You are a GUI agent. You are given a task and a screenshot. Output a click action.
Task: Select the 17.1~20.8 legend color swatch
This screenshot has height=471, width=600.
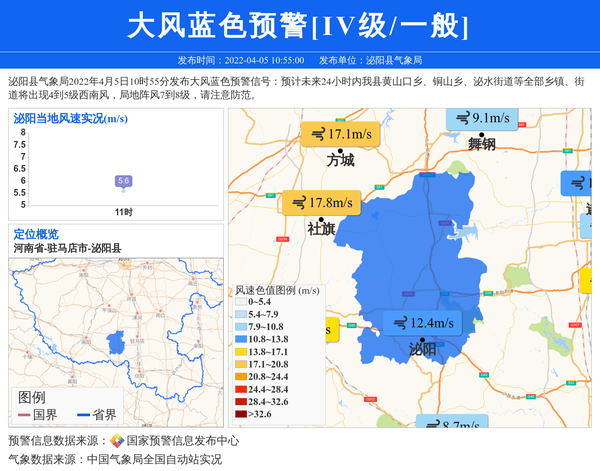(241, 365)
